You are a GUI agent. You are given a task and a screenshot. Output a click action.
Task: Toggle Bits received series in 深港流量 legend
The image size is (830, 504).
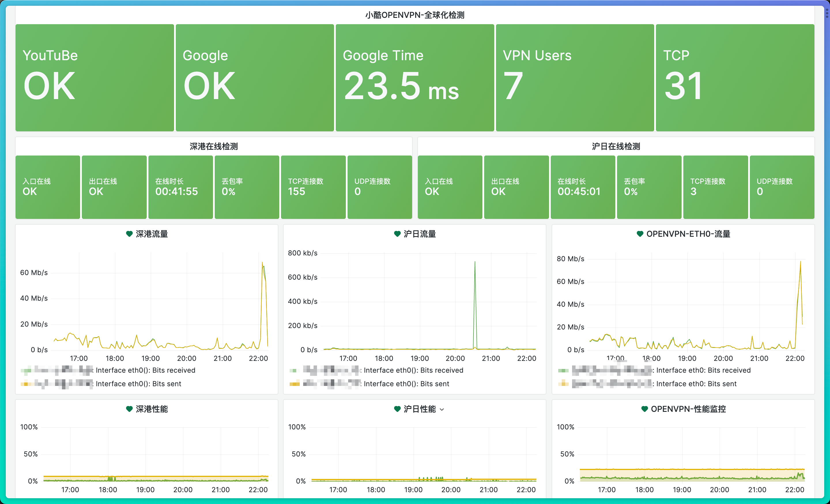tap(145, 370)
